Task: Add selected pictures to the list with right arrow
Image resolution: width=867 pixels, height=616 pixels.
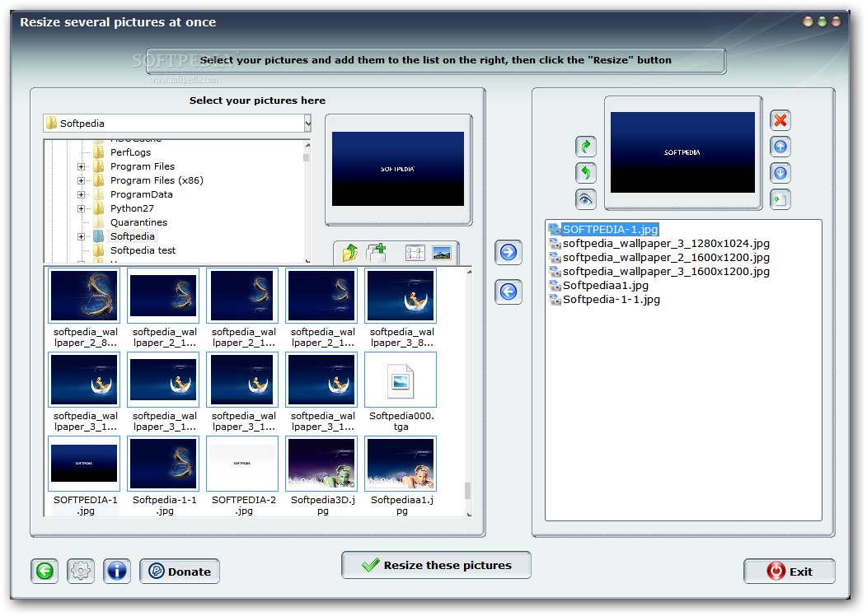Action: coord(508,253)
